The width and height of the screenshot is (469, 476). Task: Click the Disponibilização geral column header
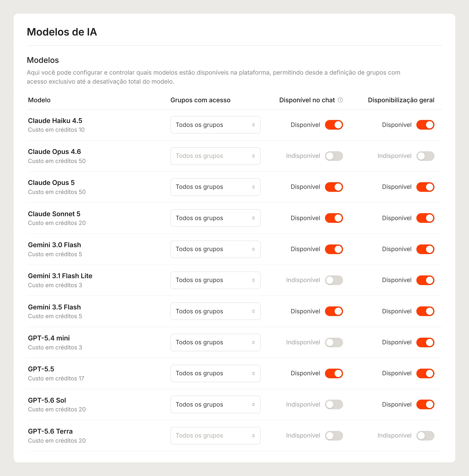(401, 100)
